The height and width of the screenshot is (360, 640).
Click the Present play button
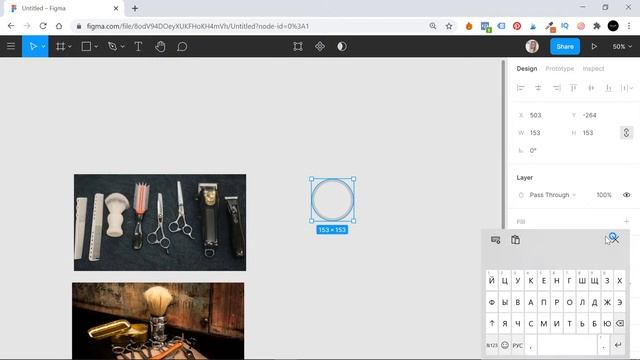(x=594, y=47)
